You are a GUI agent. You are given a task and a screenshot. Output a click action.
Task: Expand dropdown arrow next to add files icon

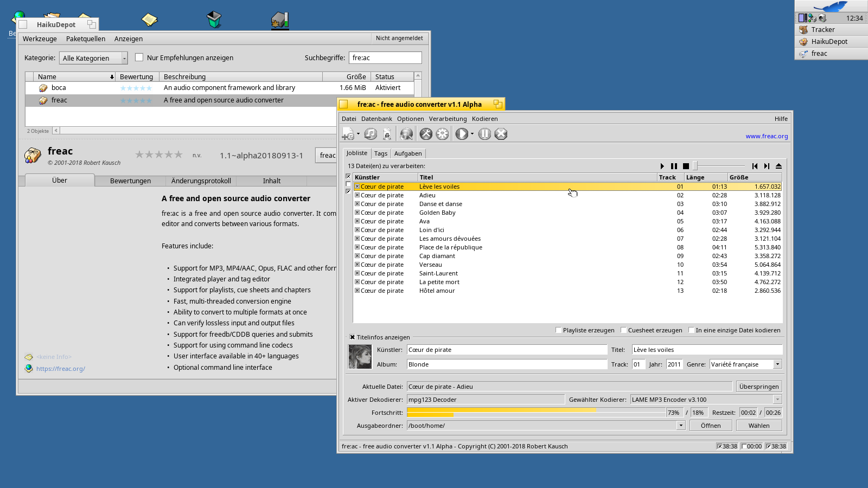[358, 134]
